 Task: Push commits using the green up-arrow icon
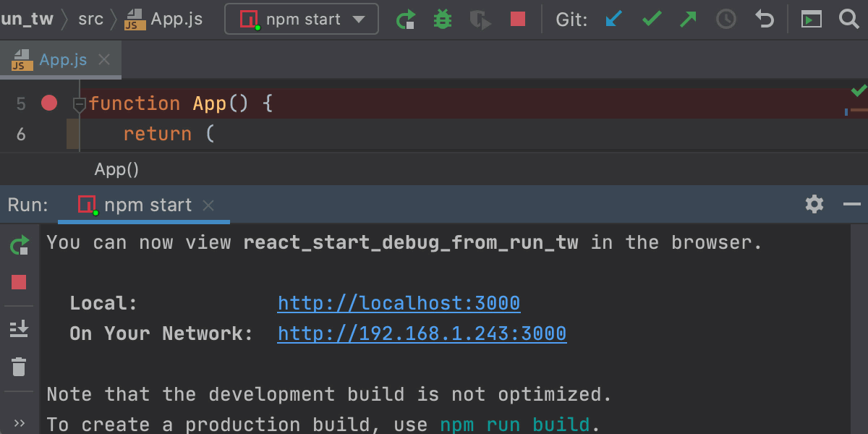click(x=688, y=20)
